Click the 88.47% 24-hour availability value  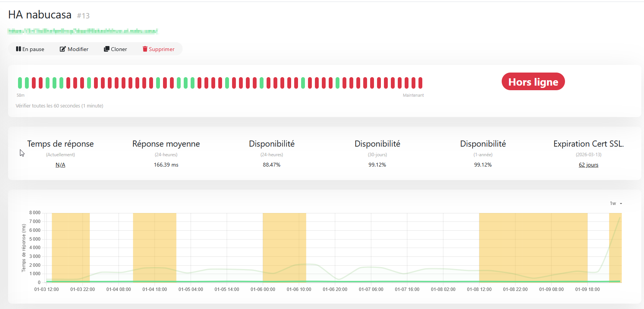[x=272, y=165]
